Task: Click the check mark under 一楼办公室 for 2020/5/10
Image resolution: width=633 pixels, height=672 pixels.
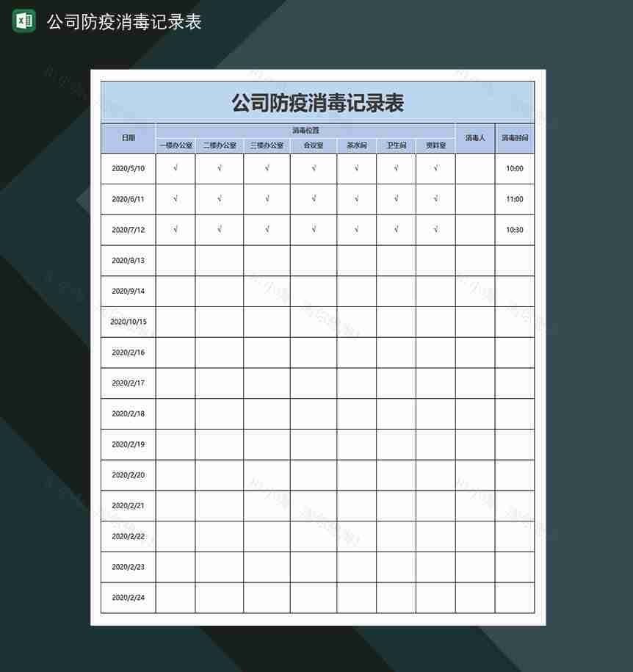Action: click(175, 167)
